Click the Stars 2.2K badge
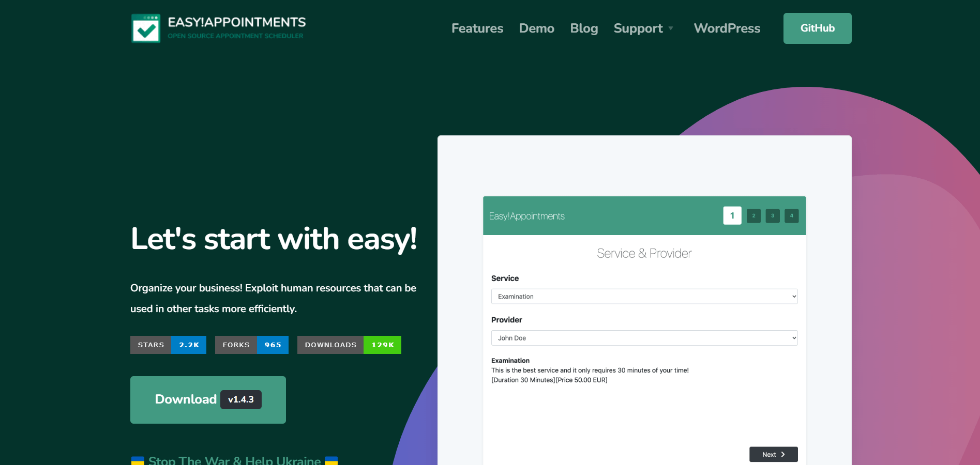The height and width of the screenshot is (465, 980). click(x=168, y=345)
